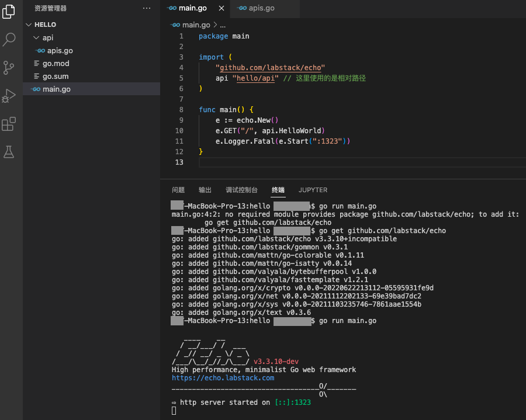The width and height of the screenshot is (526, 420).
Task: Open apis.go in the file explorer
Action: point(91,51)
